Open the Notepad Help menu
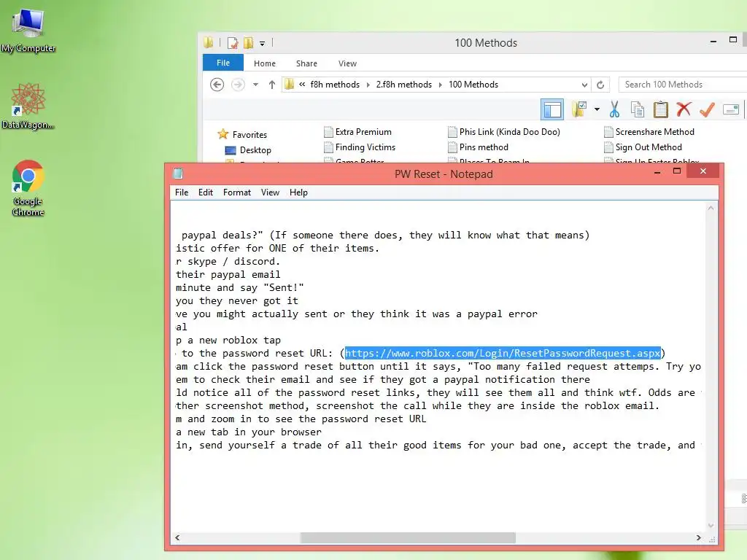 [x=298, y=192]
